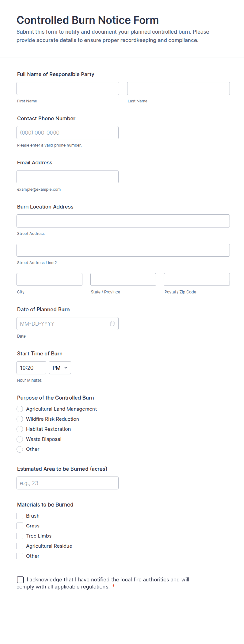Click the Estimated Area acres field

(67, 483)
